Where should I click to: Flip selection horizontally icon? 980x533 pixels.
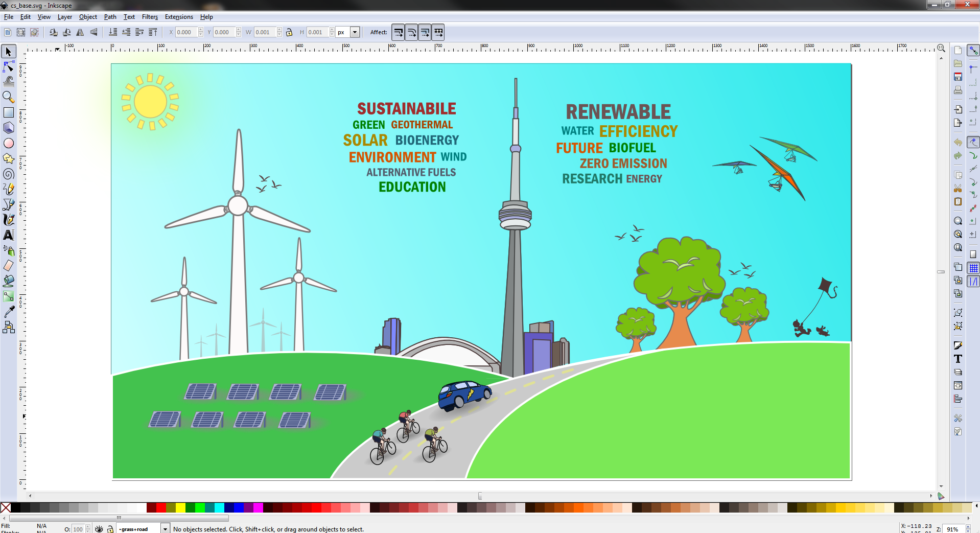click(80, 32)
